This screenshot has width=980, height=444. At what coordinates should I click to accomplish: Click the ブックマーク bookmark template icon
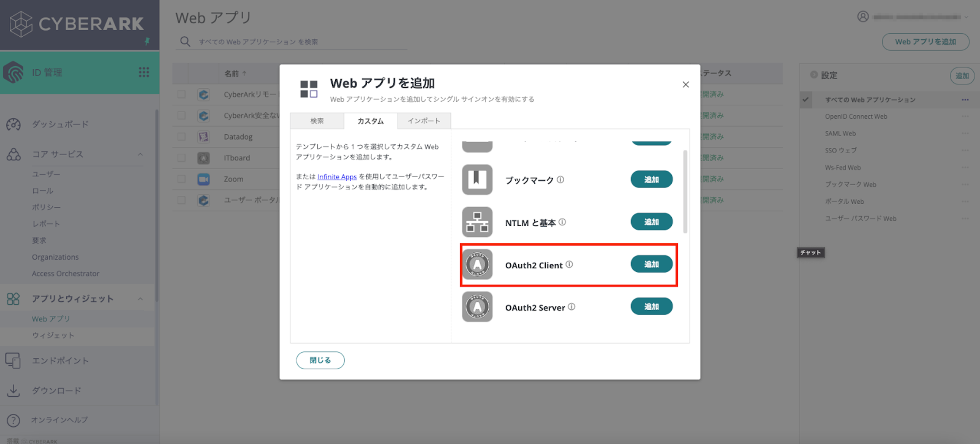(x=477, y=180)
